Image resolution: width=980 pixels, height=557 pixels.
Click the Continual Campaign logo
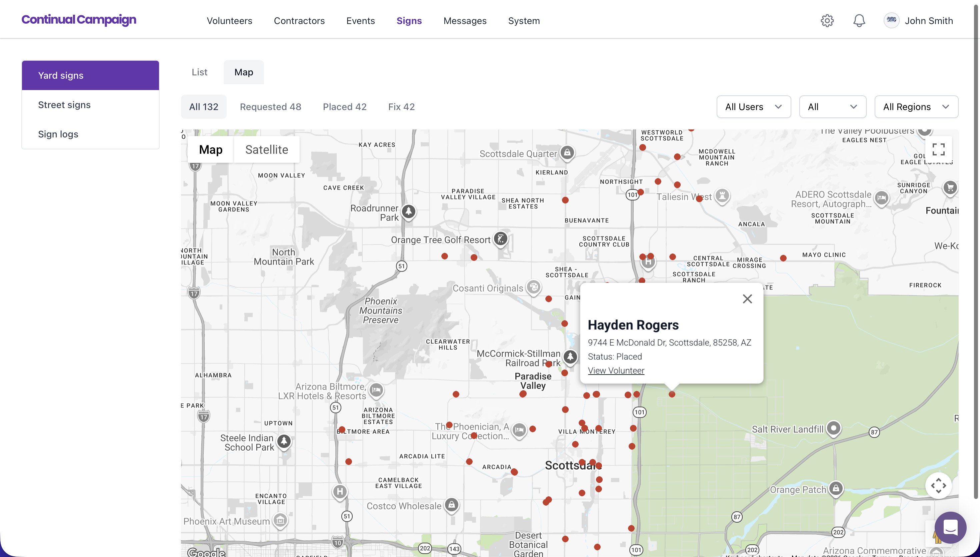(x=79, y=19)
